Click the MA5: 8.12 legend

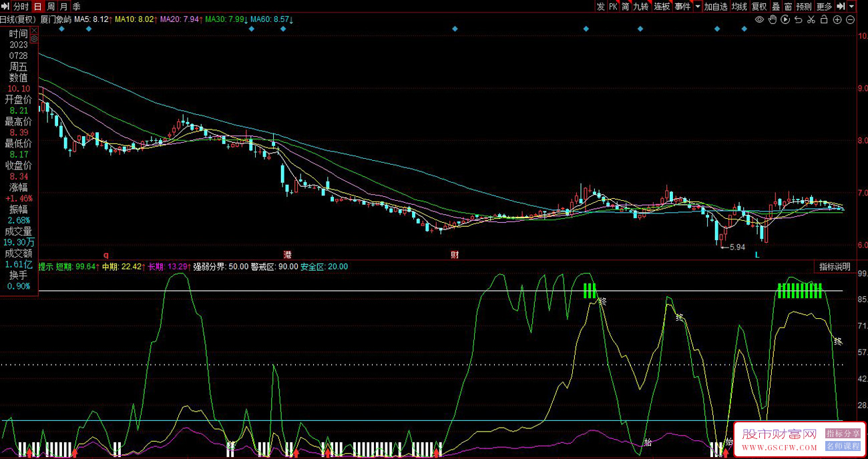click(93, 19)
